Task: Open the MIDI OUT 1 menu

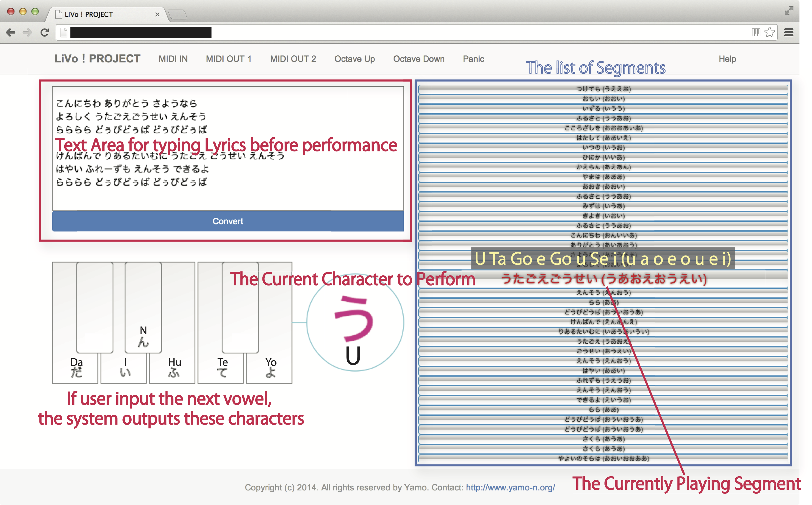Action: (229, 59)
